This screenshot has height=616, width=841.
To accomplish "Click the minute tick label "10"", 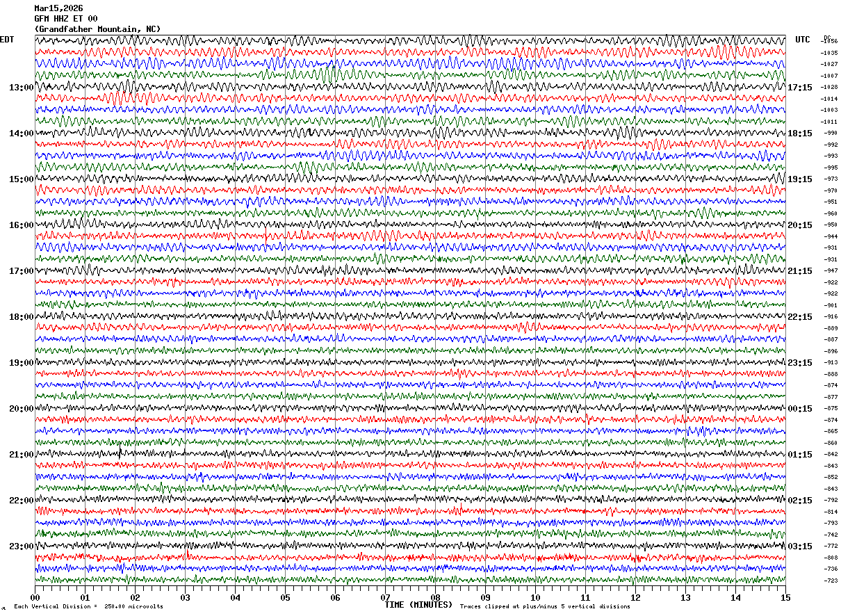I will [x=535, y=597].
